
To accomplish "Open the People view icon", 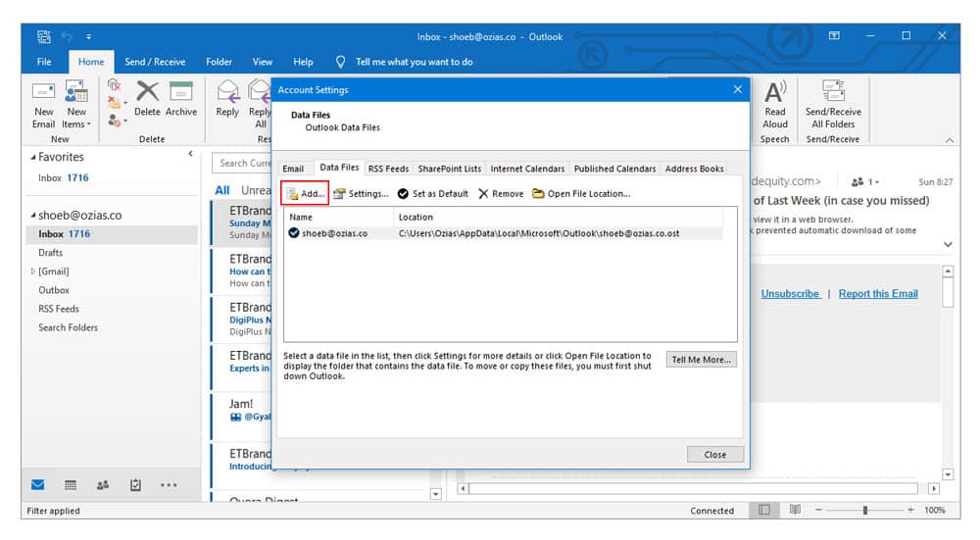I will (103, 484).
